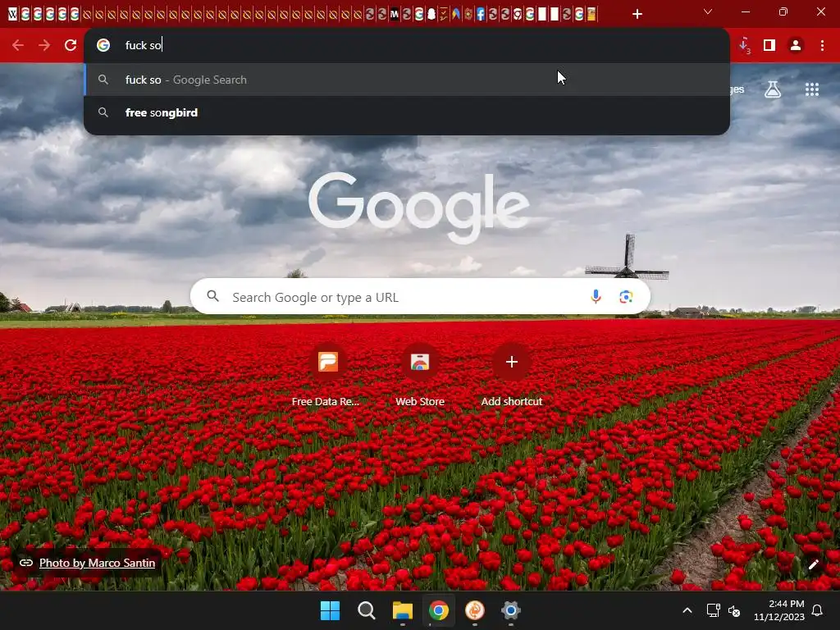
Task: Reload the current page
Action: 71,45
